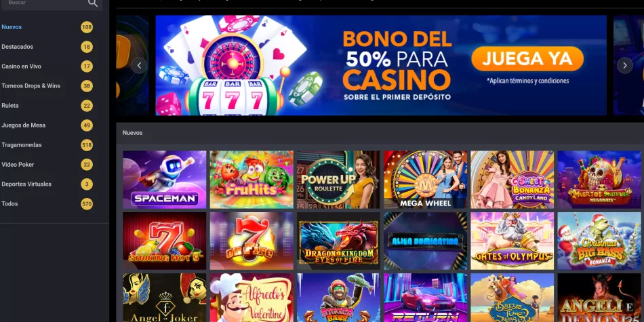Open Gates of Olympus slot
This screenshot has height=322, width=644.
(512, 241)
